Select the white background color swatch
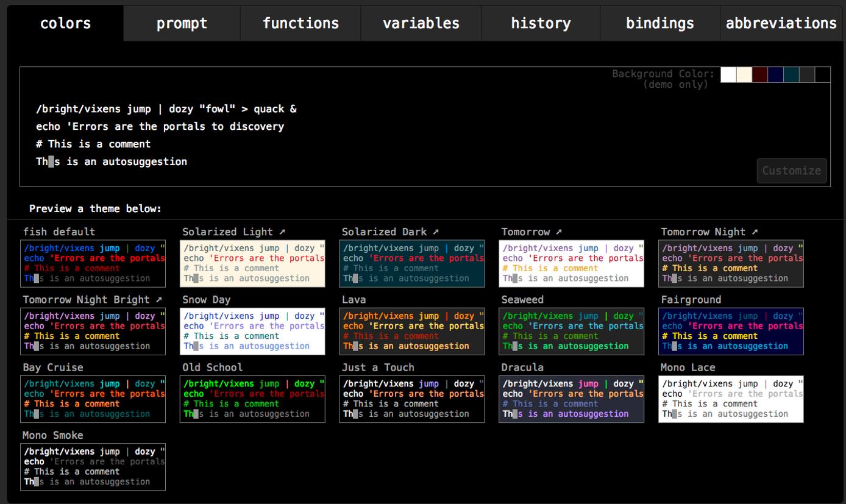846x504 pixels. click(x=728, y=74)
